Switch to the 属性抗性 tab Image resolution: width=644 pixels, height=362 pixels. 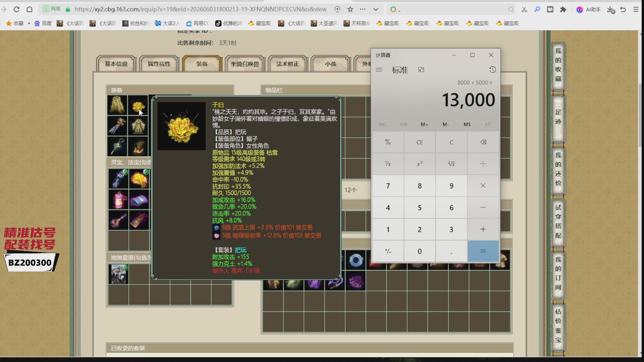(159, 64)
